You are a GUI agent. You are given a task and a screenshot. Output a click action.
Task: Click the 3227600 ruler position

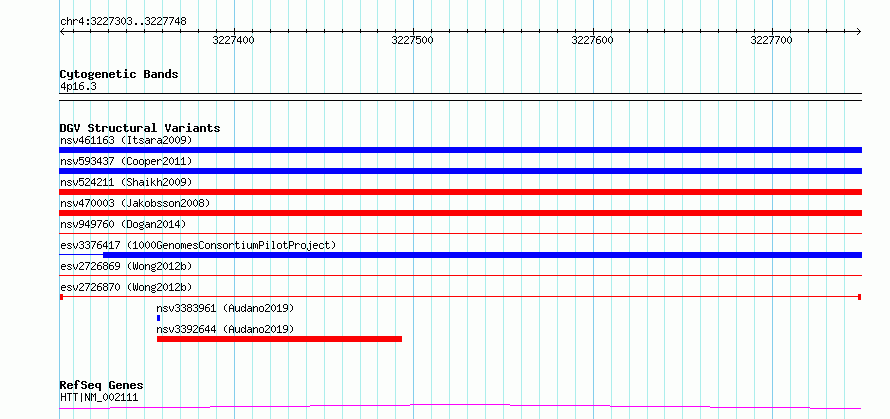tap(593, 40)
